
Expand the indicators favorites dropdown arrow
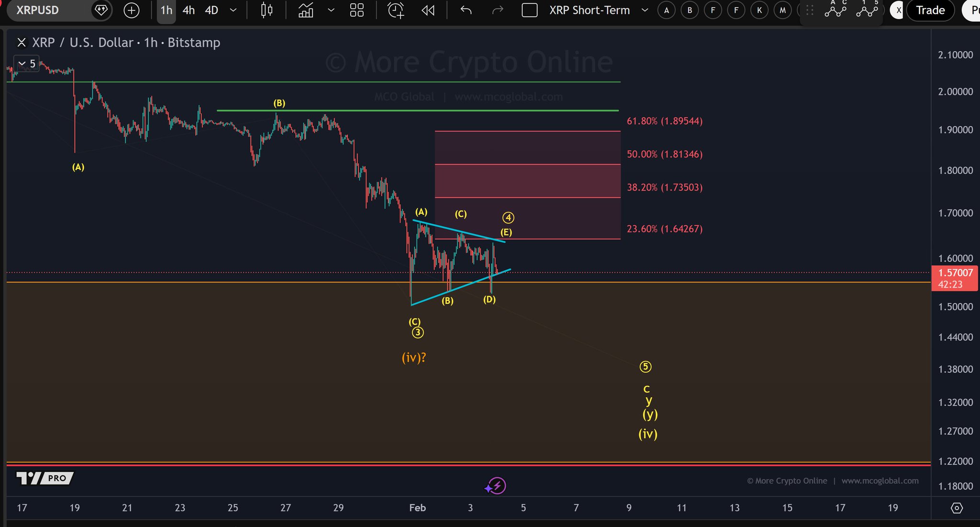click(x=331, y=11)
